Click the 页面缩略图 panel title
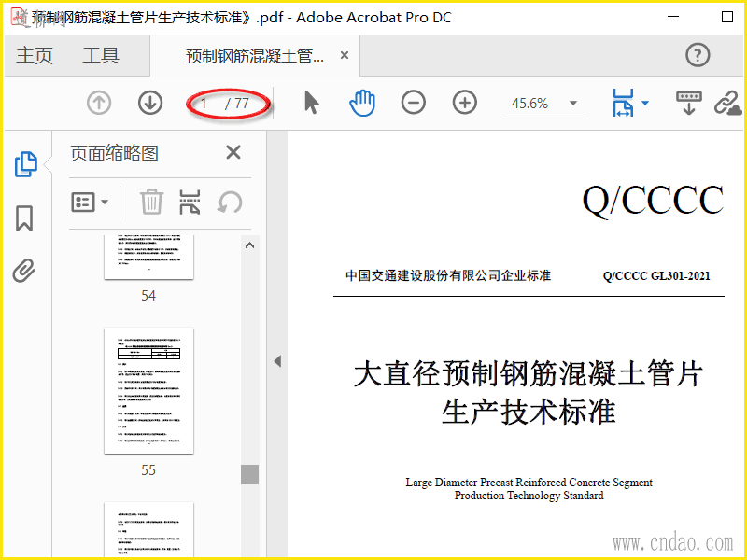747x560 pixels. pyautogui.click(x=114, y=153)
